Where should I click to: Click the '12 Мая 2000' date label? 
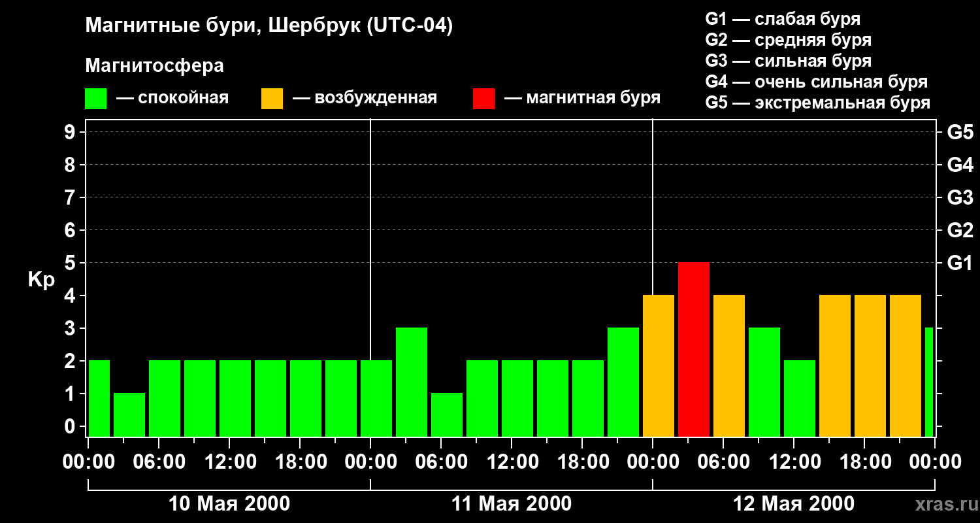[x=794, y=504]
